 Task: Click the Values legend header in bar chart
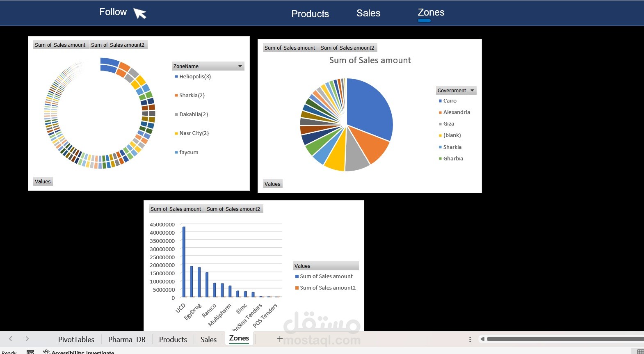[326, 266]
